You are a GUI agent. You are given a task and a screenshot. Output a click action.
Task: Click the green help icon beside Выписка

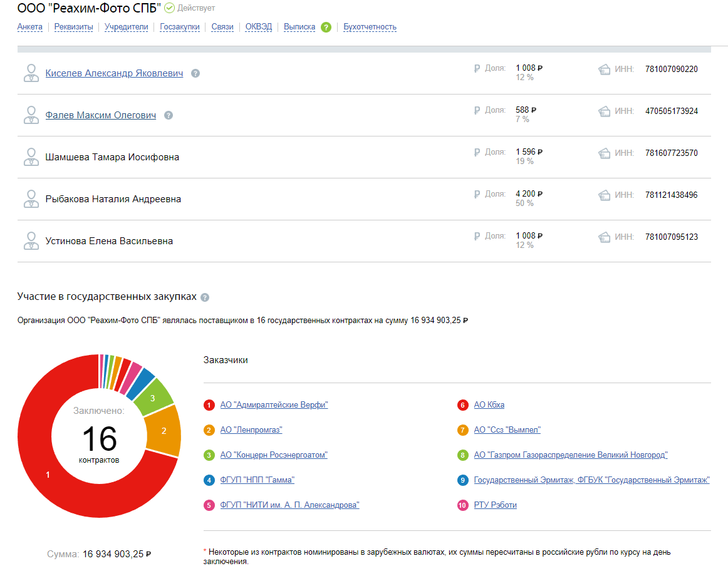tap(326, 28)
